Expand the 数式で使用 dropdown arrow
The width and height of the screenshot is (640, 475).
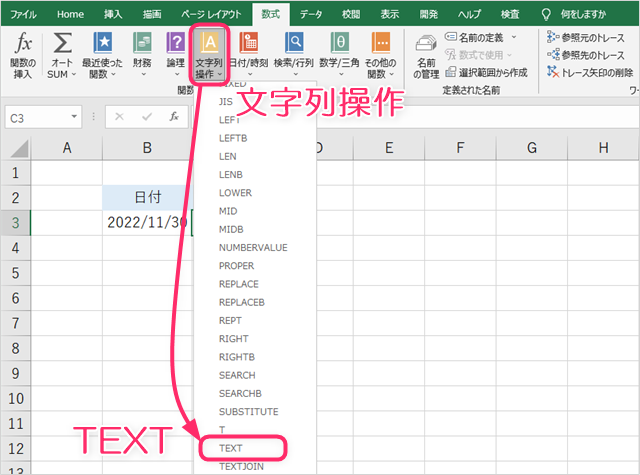[509, 55]
